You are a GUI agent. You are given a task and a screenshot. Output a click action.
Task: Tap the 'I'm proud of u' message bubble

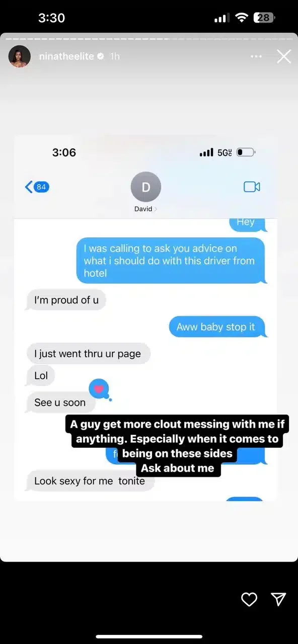pos(66,300)
